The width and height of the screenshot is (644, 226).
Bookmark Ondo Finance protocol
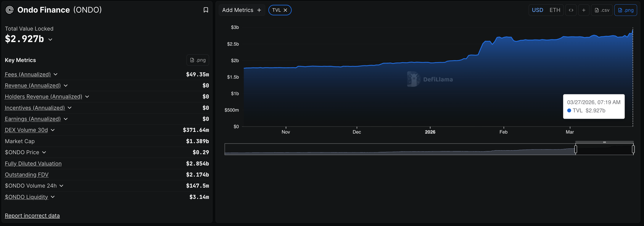[206, 10]
